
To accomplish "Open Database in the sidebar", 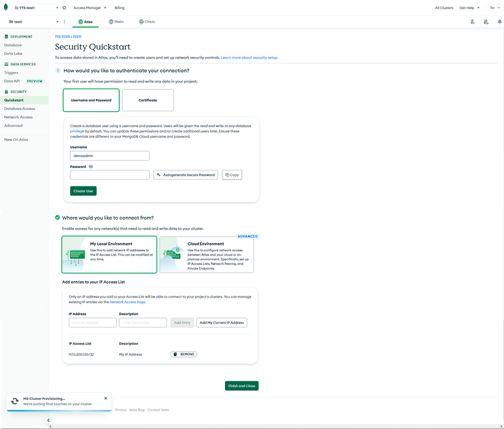I will click(13, 45).
